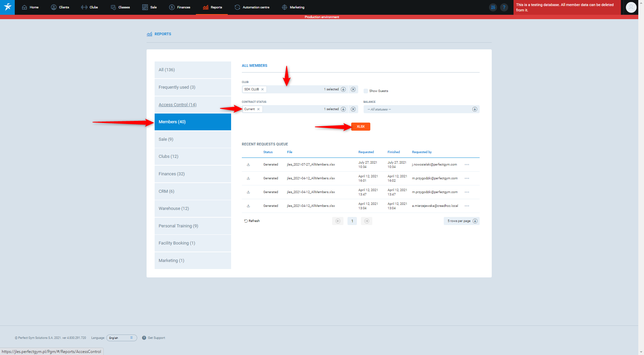Remove the SDK CLUB tag

(263, 89)
